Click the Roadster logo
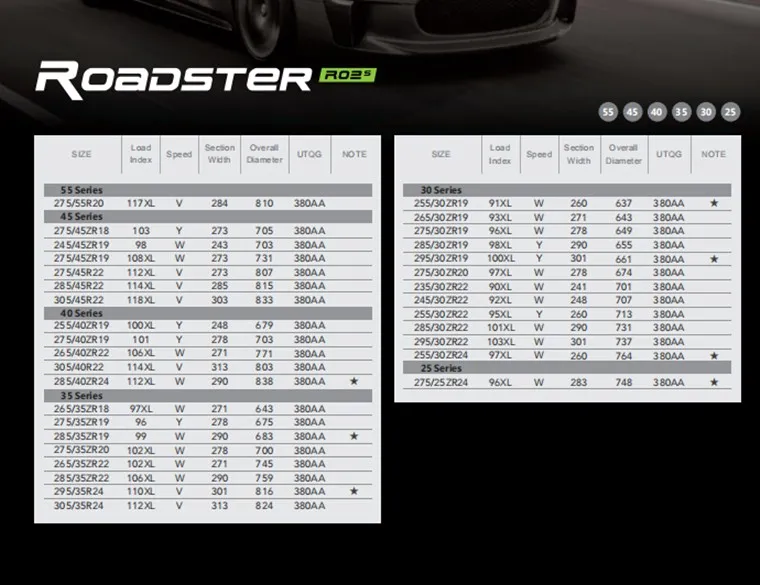 click(x=174, y=80)
